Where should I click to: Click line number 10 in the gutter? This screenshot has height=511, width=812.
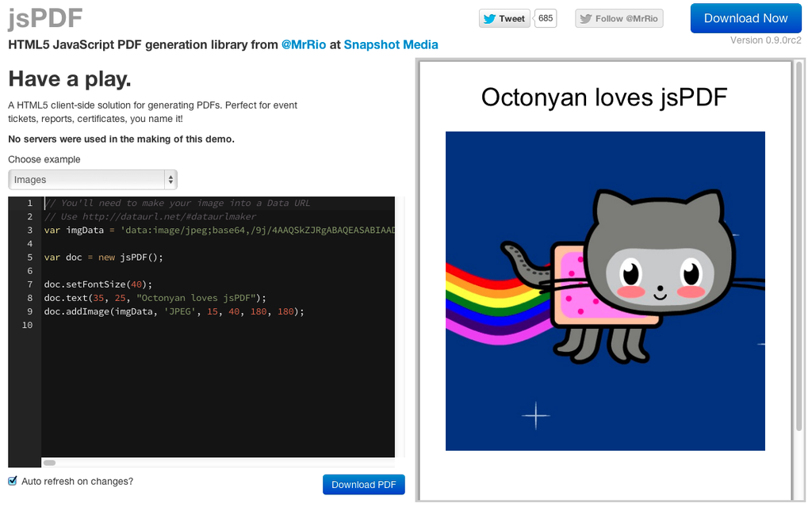click(28, 325)
